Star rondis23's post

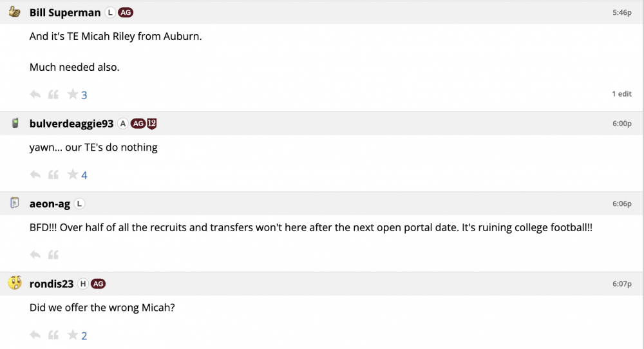[x=73, y=335]
